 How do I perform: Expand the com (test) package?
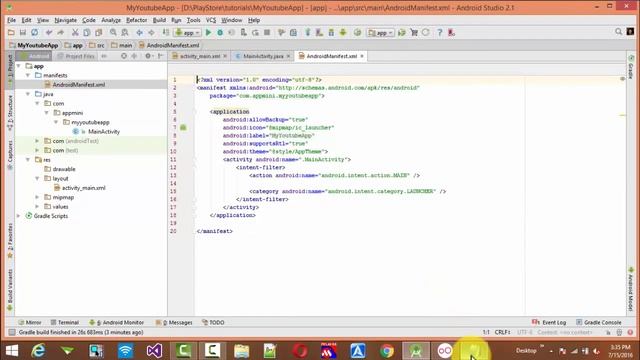point(37,150)
